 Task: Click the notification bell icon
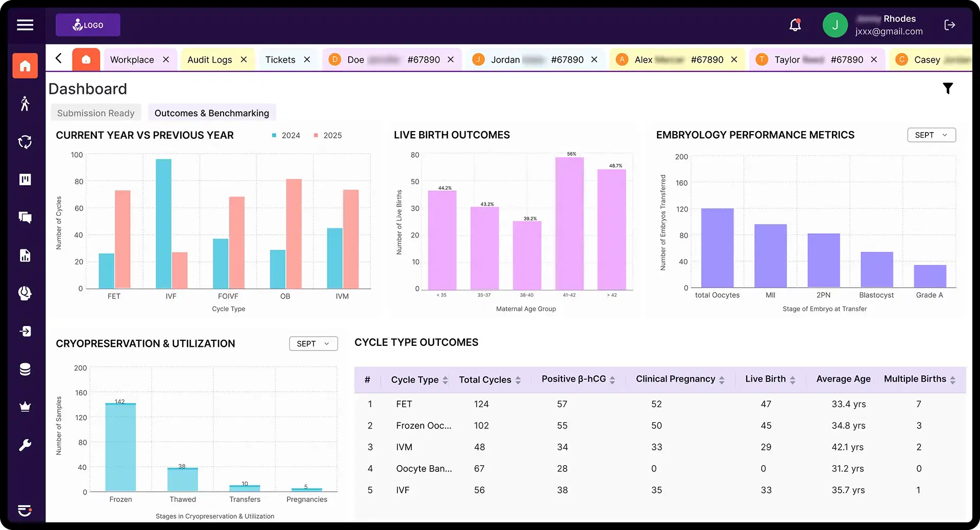795,24
